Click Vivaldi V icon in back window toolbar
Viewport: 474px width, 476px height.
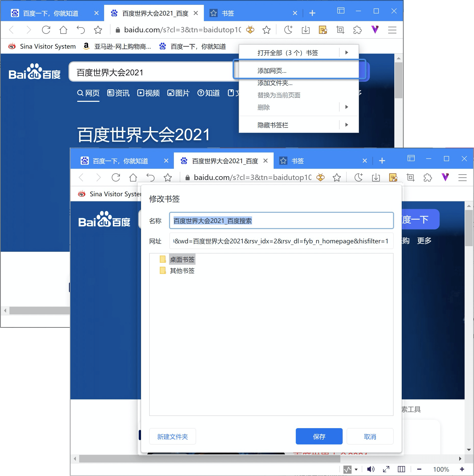click(375, 30)
